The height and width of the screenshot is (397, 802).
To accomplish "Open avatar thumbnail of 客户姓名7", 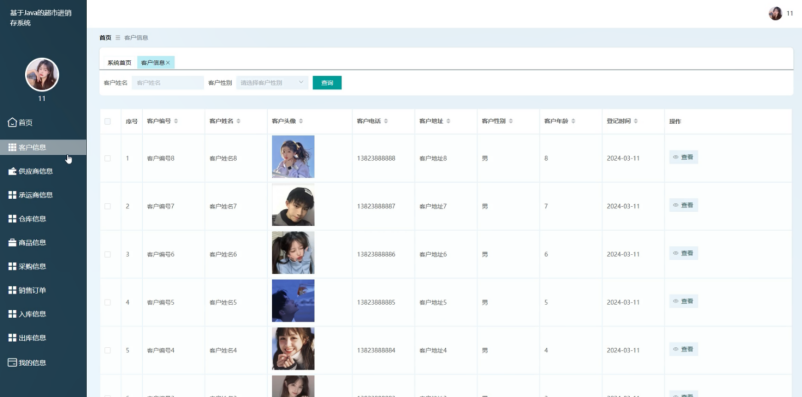I will [x=293, y=205].
